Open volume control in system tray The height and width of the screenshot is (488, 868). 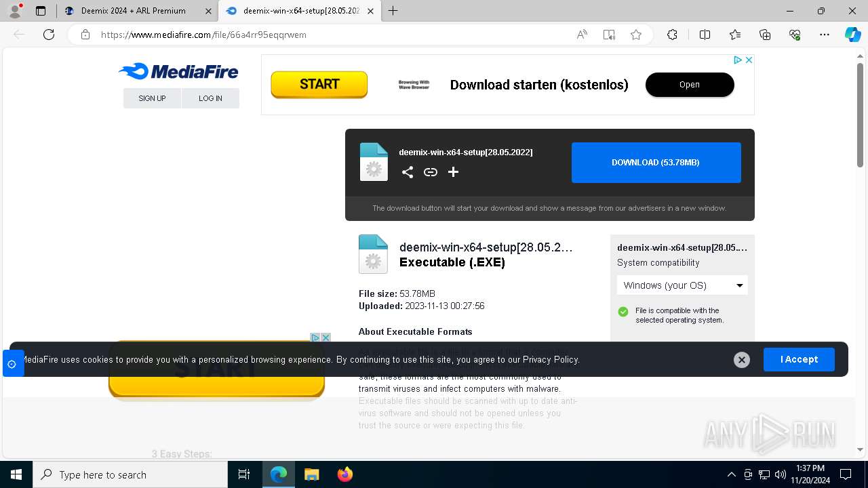point(781,474)
